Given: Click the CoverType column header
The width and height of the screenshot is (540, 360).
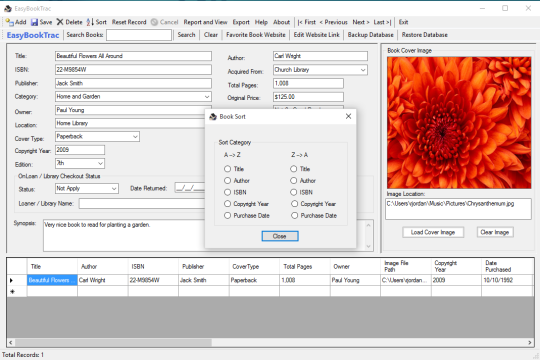Looking at the screenshot, I should 254,267.
